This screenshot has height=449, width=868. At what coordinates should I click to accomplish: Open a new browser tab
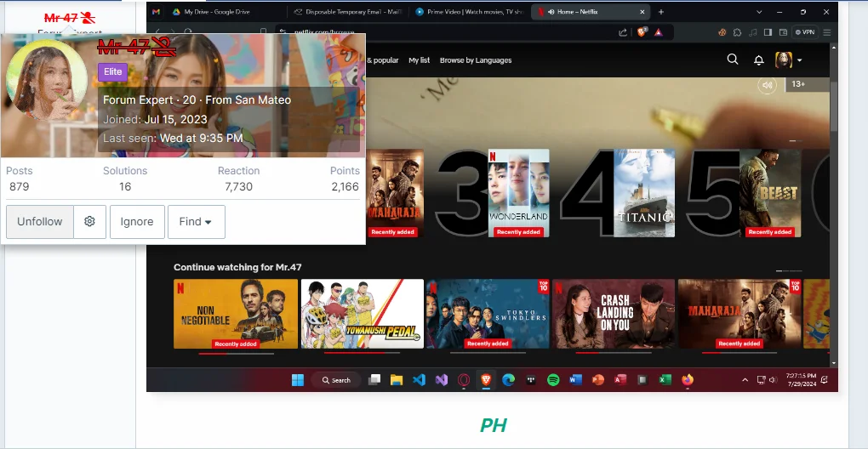pos(661,12)
